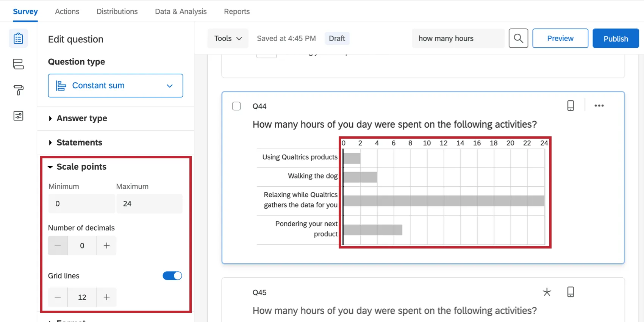Screen dimensions: 644x322
Task: Increase the number of decimals
Action: tap(106, 245)
